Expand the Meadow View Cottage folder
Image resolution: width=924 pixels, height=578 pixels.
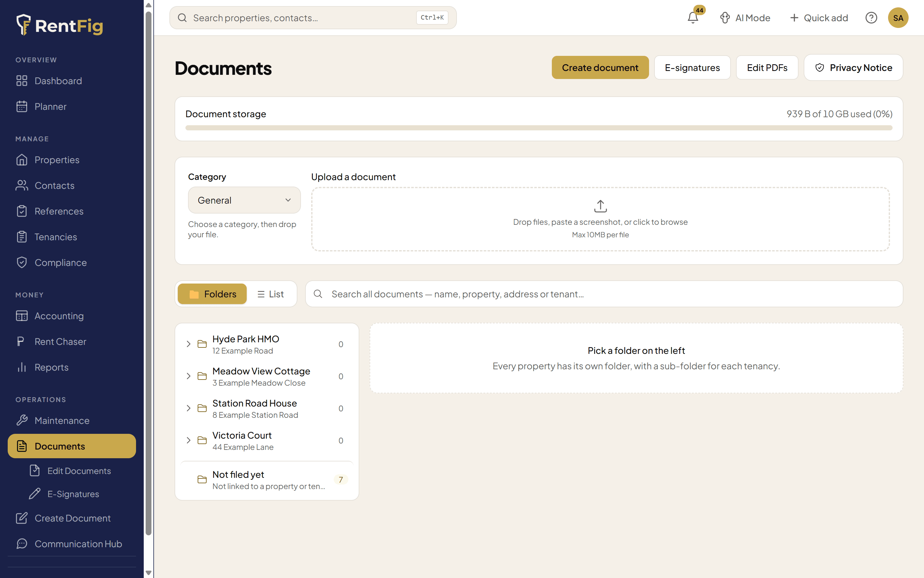coord(188,376)
